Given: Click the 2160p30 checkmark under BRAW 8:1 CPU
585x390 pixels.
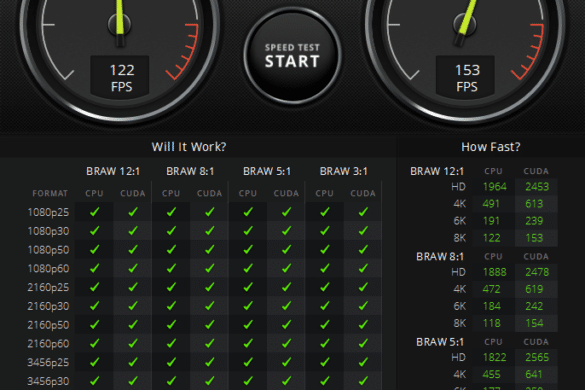Looking at the screenshot, I should (171, 306).
